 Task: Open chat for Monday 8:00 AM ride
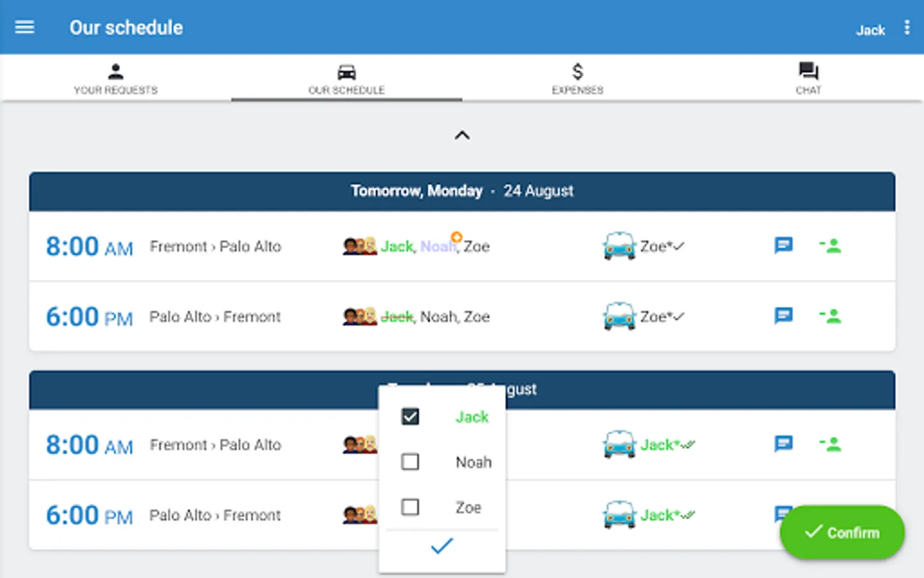tap(783, 245)
